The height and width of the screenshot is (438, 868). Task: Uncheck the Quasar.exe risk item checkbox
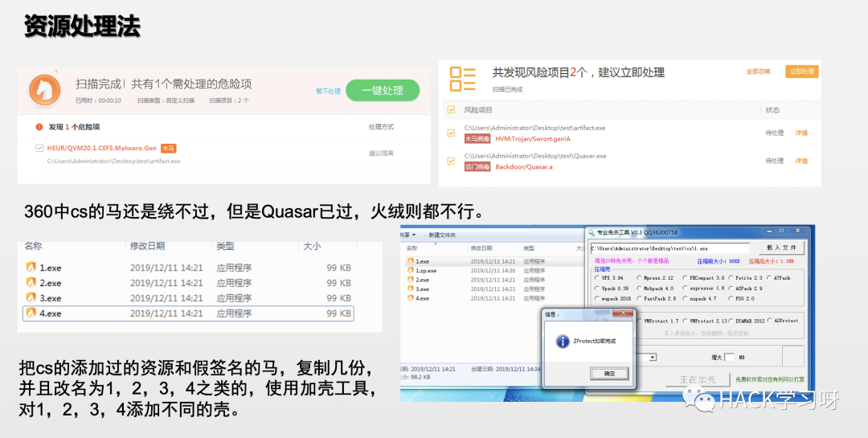pos(451,161)
